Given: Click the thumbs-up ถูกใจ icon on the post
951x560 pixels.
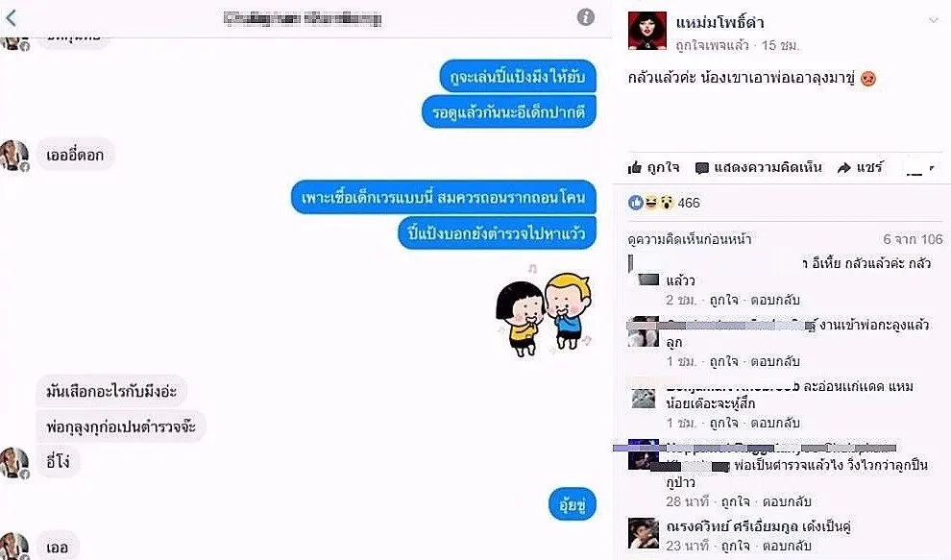Looking at the screenshot, I should click(x=635, y=167).
